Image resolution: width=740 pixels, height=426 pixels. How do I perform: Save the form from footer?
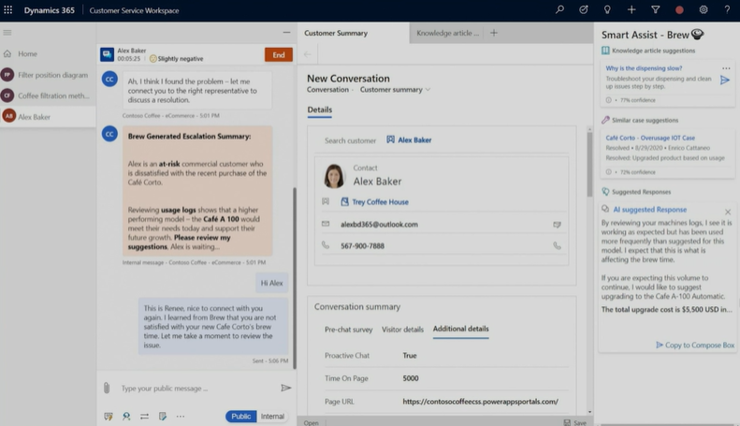click(575, 422)
